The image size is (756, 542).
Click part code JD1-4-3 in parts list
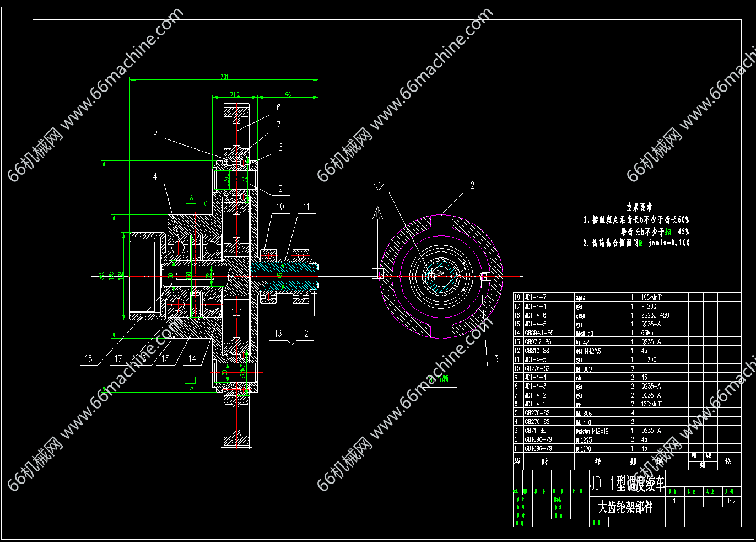[x=535, y=387]
